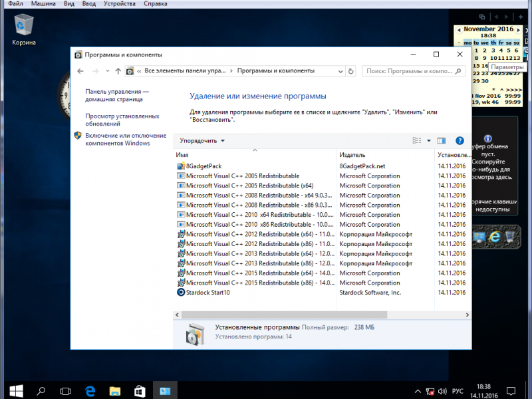Open the network status tray icon
The height and width of the screenshot is (399, 532).
click(x=430, y=392)
